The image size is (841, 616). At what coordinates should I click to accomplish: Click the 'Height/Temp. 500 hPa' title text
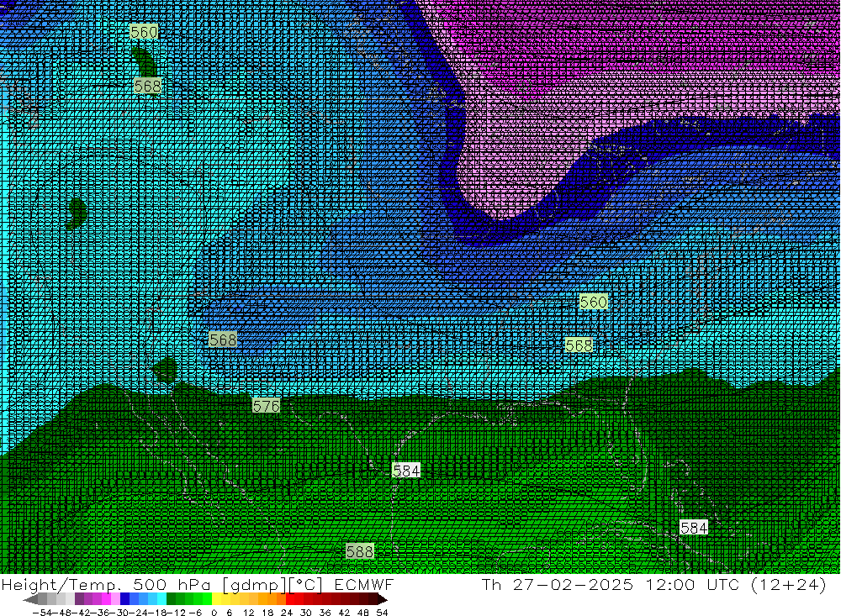106,585
